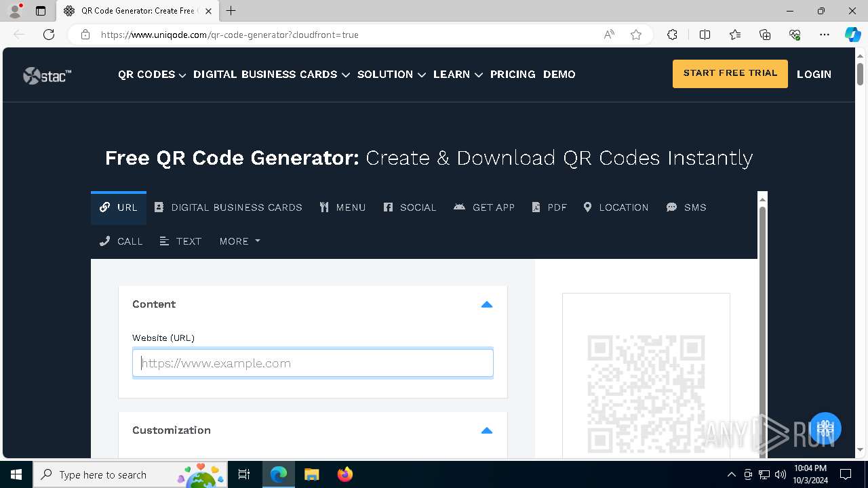The width and height of the screenshot is (868, 488).
Task: Select the Digital Business Cards QR tab
Action: click(229, 207)
